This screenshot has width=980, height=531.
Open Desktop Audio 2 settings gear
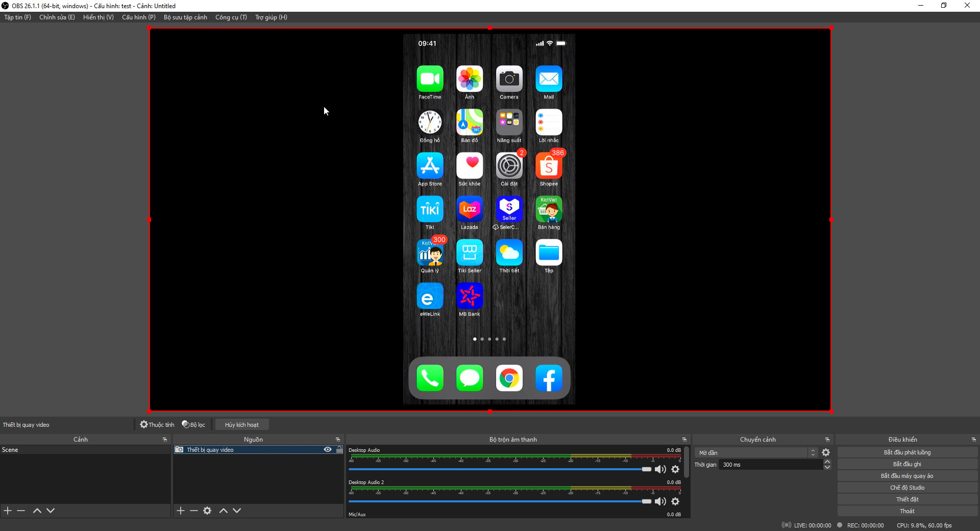click(675, 501)
